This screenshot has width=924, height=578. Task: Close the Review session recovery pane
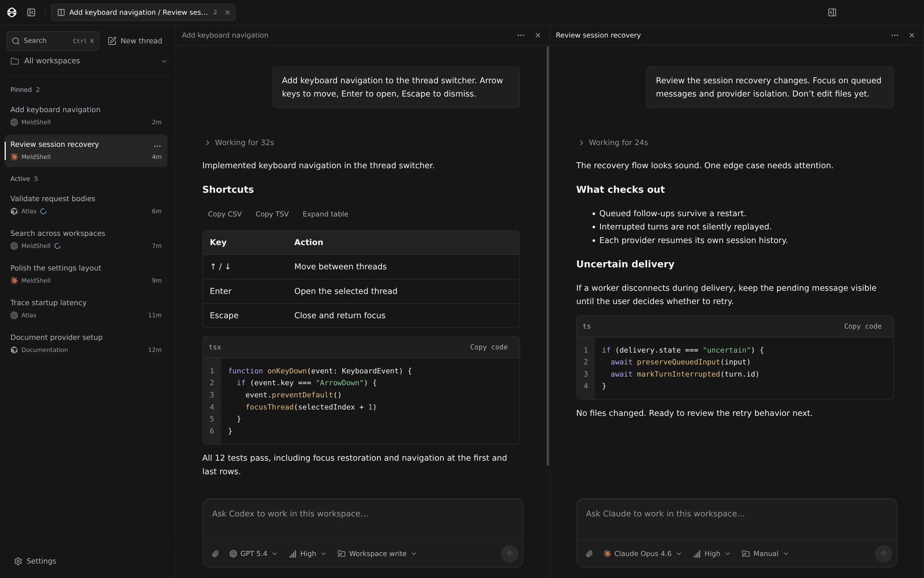point(912,35)
